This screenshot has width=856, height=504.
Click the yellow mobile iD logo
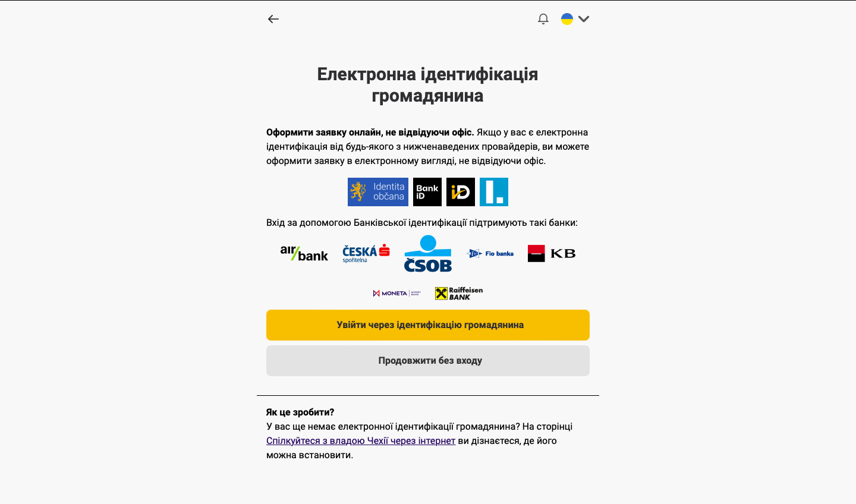point(461,192)
